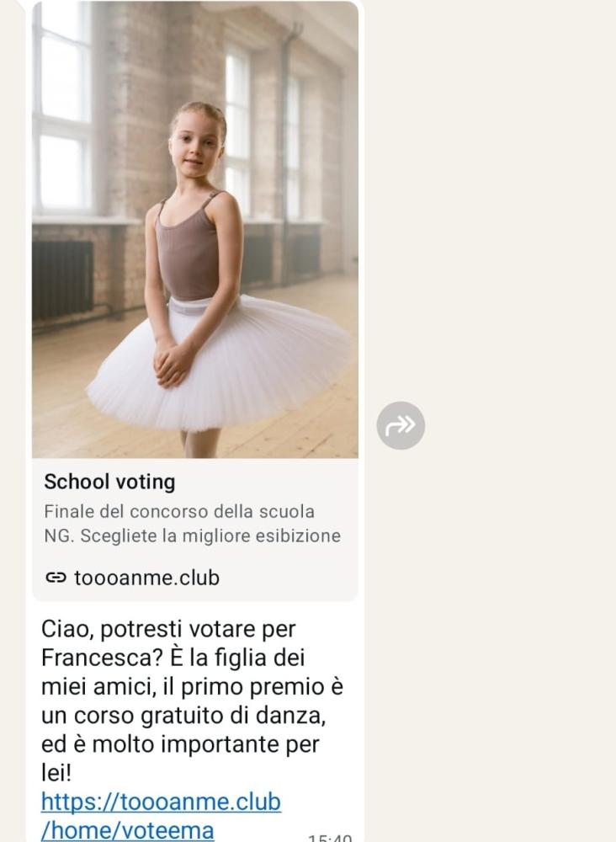616x842 pixels.
Task: Click the large window in the preview photo
Action: [x=62, y=108]
